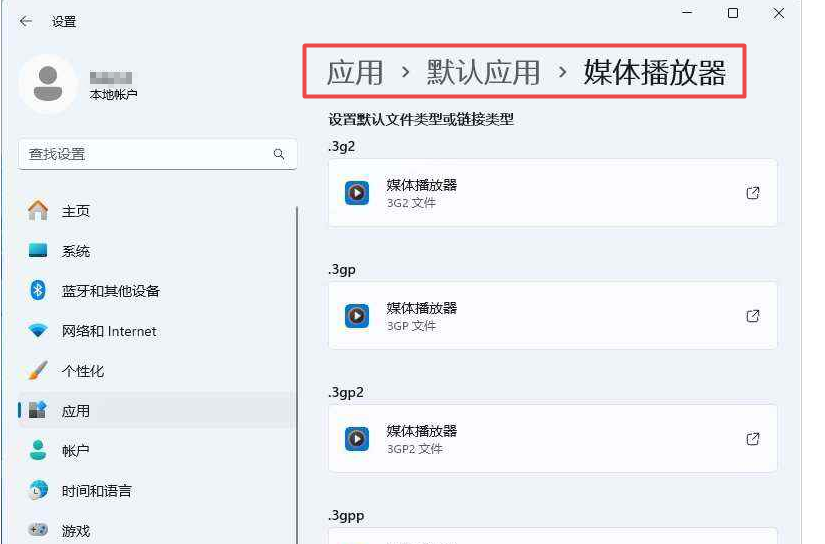Click the 设置默认文件类型或链接类型 heading
This screenshot has width=825, height=544.
coord(421,119)
